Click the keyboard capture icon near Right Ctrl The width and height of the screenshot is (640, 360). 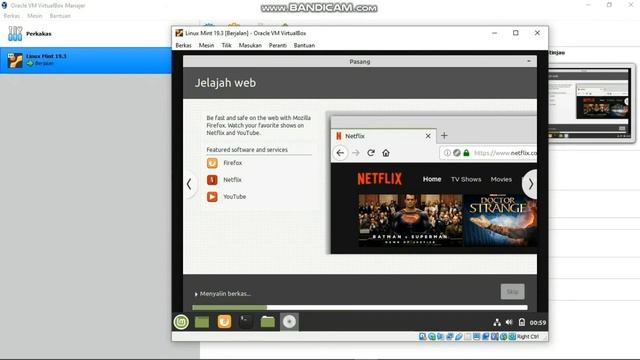tap(512, 337)
